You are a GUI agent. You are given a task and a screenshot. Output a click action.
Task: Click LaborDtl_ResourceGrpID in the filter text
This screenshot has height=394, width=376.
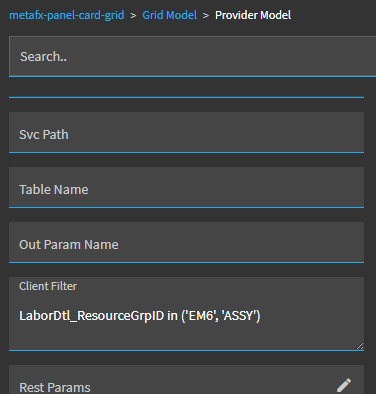tap(92, 315)
